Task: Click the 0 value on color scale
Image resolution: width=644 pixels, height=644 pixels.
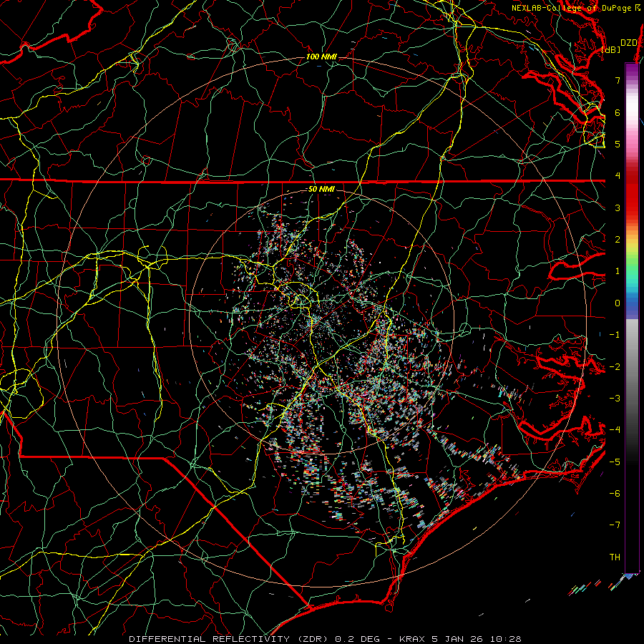Action: 618,303
